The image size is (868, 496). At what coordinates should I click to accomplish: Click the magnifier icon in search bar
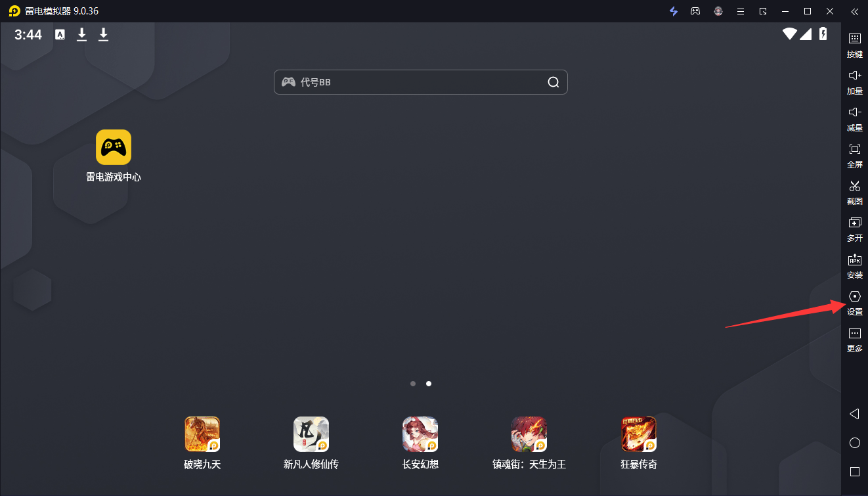[553, 82]
